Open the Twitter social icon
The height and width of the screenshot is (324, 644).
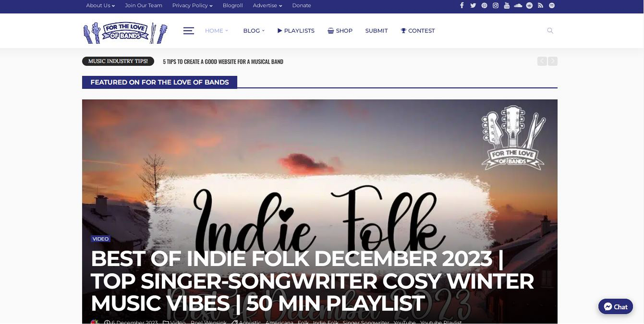point(473,5)
